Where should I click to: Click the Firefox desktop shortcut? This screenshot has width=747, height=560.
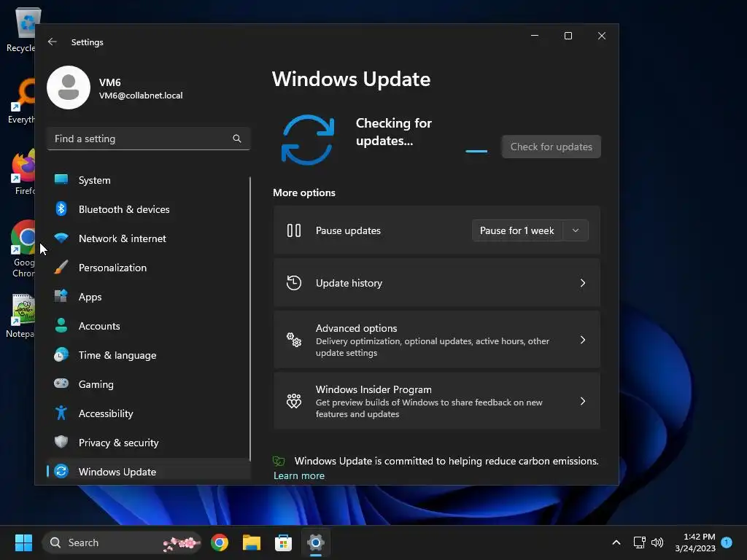coord(23,172)
